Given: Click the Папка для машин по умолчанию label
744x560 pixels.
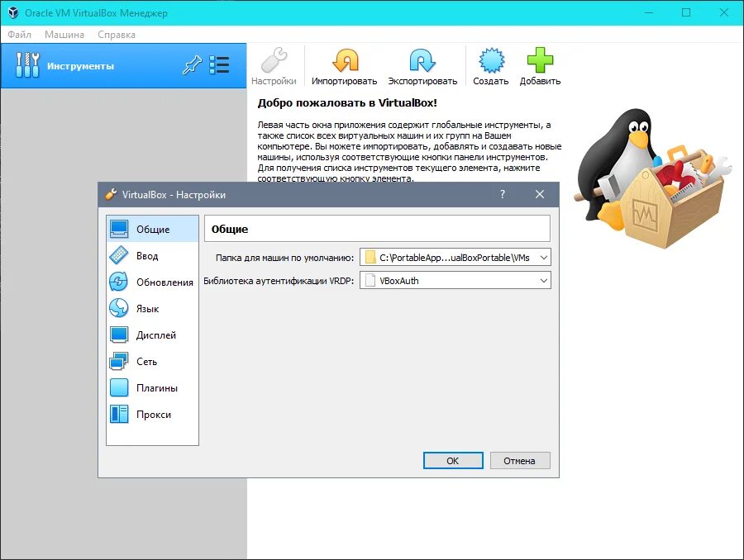Looking at the screenshot, I should pos(284,258).
